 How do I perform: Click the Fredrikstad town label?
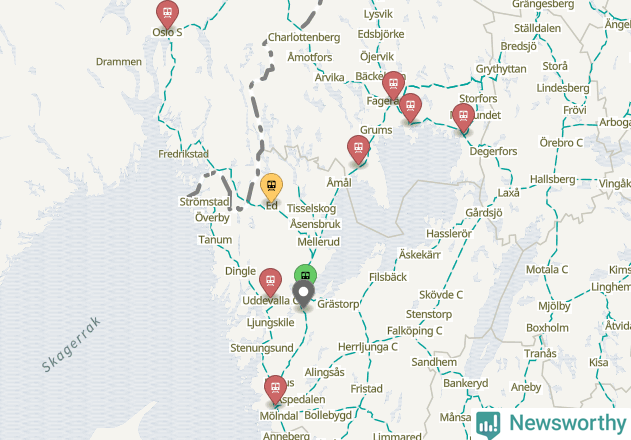(184, 154)
